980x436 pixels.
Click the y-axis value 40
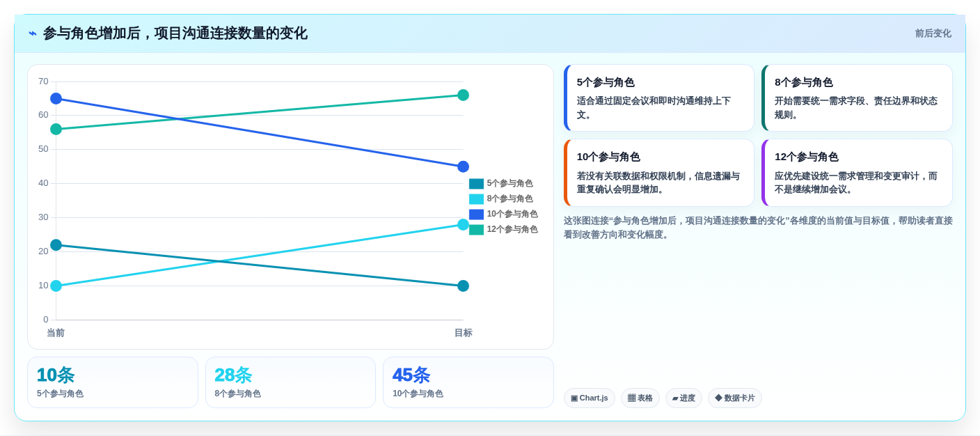click(x=43, y=183)
